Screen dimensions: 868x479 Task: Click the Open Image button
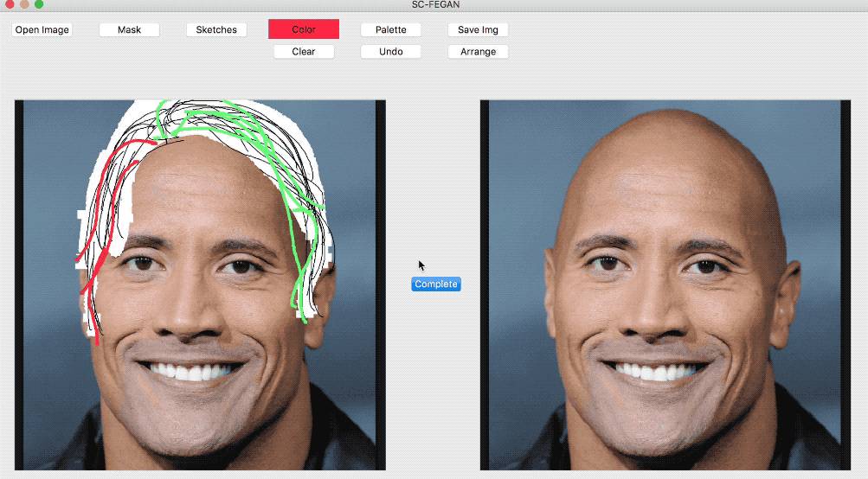click(42, 30)
